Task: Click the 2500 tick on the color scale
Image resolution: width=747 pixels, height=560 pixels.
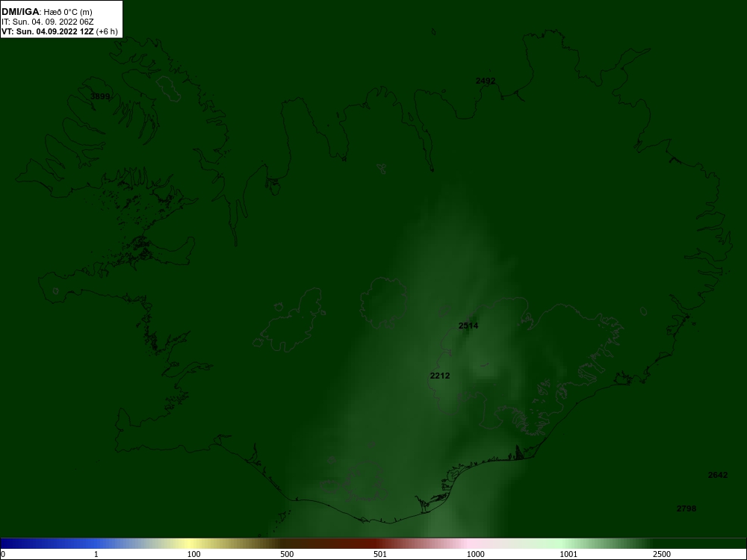Action: (662, 554)
